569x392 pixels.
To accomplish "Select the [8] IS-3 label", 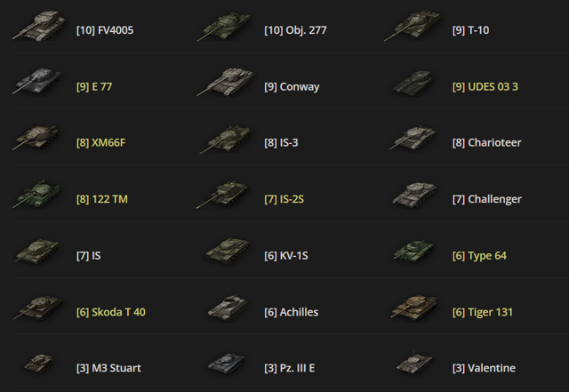I will click(281, 142).
